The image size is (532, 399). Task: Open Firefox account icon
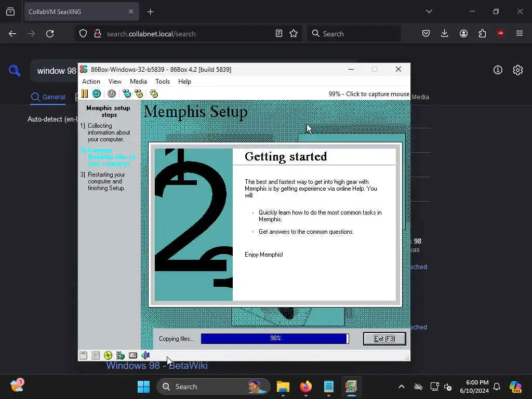pos(463,34)
